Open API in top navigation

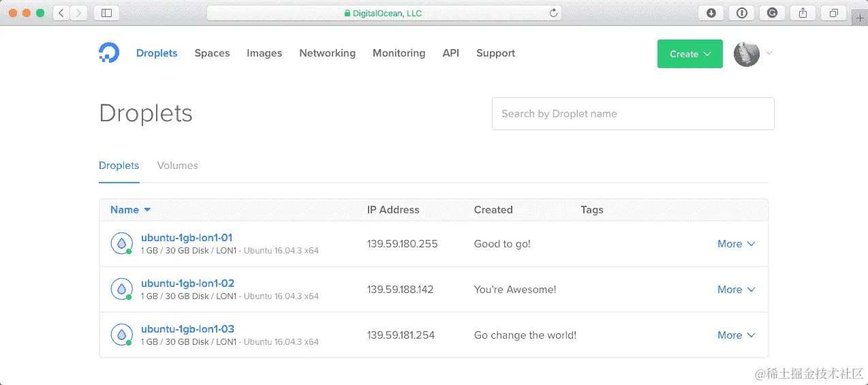point(451,53)
